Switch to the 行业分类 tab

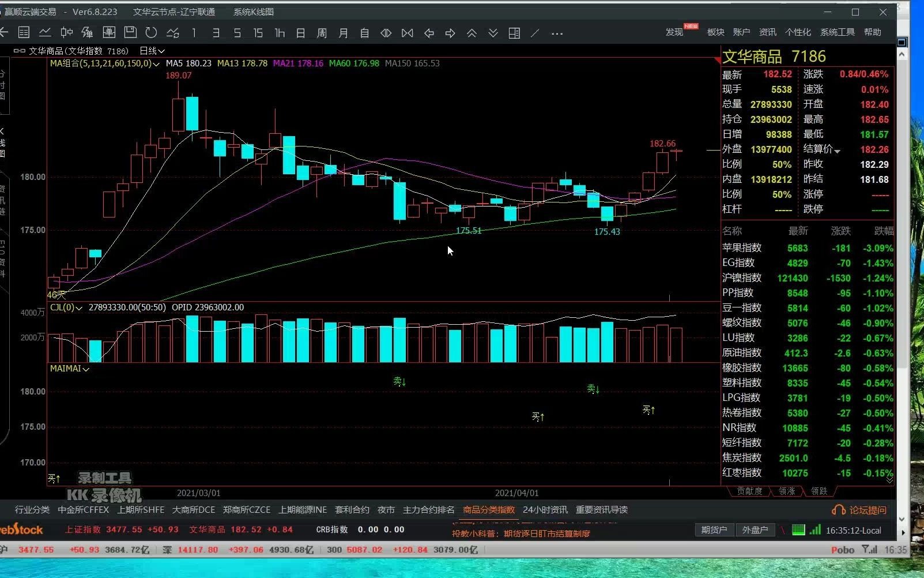(x=32, y=510)
